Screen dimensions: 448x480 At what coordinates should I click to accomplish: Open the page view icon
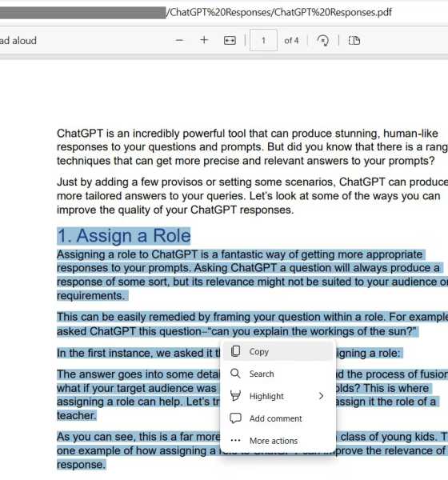[354, 41]
